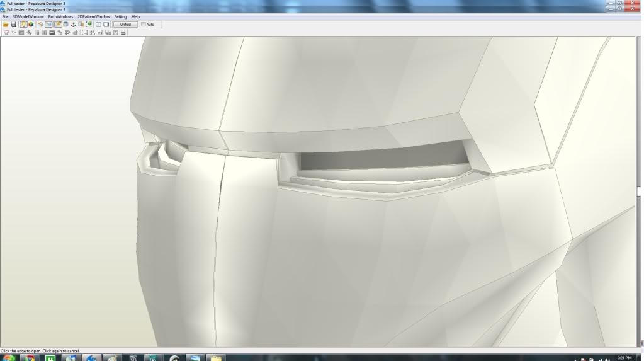The width and height of the screenshot is (644, 361).
Task: Open the Help menu
Action: [x=135, y=17]
